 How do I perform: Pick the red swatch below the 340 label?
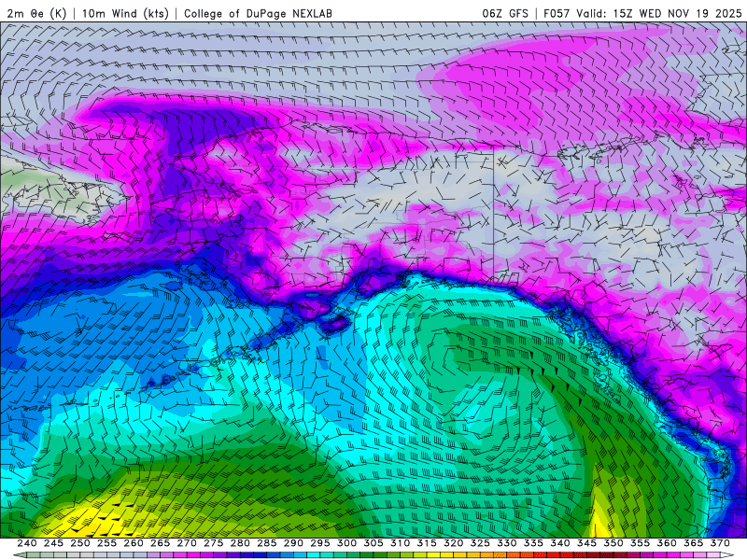point(554,555)
